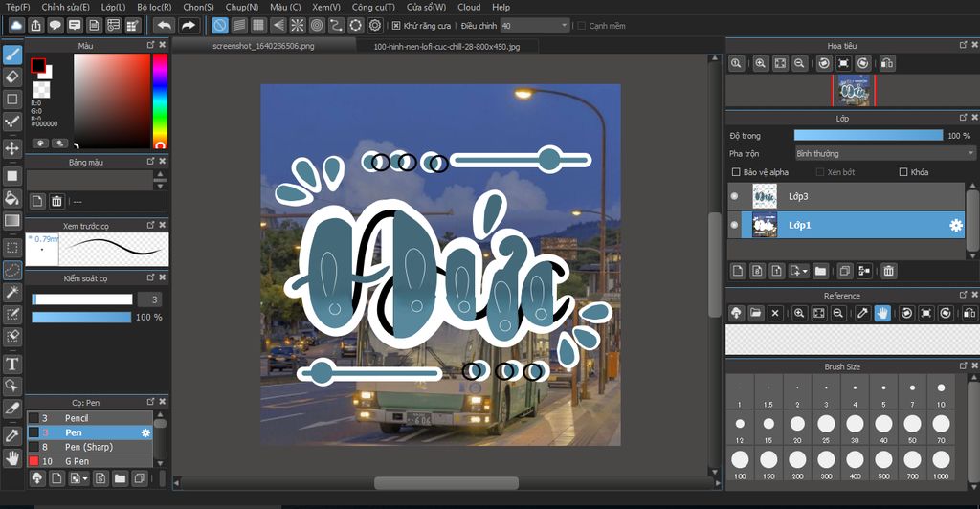Click the Undo arrow in top toolbar
The width and height of the screenshot is (980, 509).
tap(165, 26)
